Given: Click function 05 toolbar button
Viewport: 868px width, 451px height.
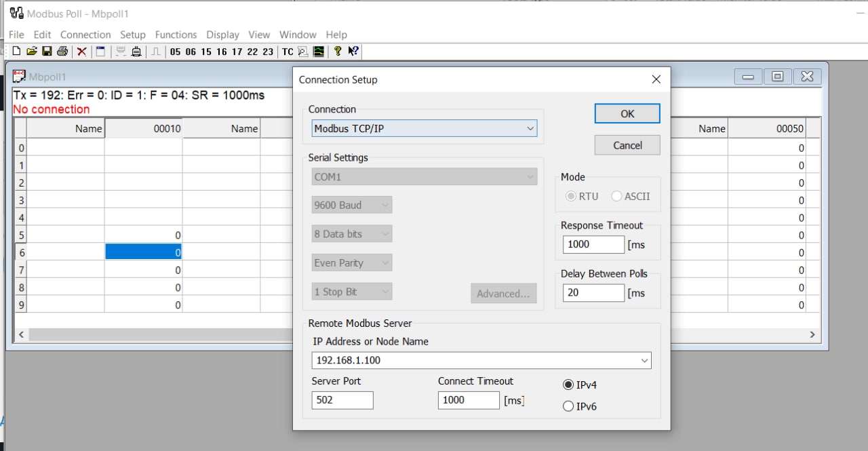Looking at the screenshot, I should click(x=176, y=52).
